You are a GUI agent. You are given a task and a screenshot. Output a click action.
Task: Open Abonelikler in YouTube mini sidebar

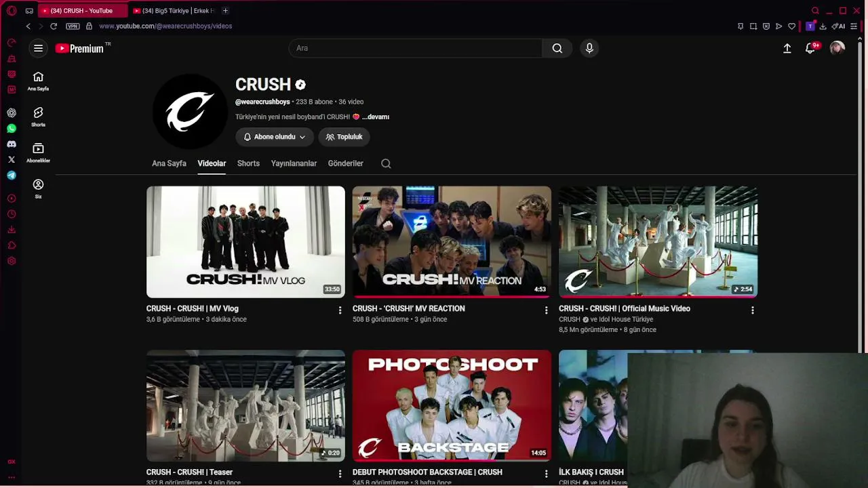click(x=38, y=152)
